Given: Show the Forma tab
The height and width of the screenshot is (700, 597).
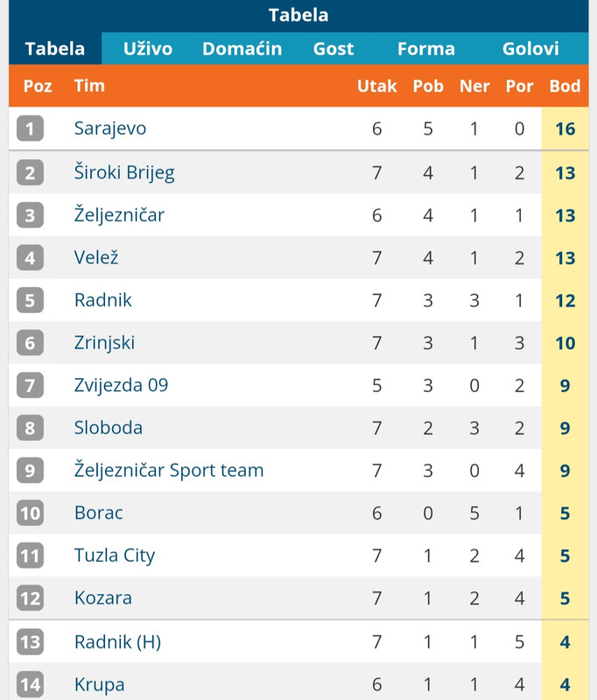Looking at the screenshot, I should [x=426, y=49].
